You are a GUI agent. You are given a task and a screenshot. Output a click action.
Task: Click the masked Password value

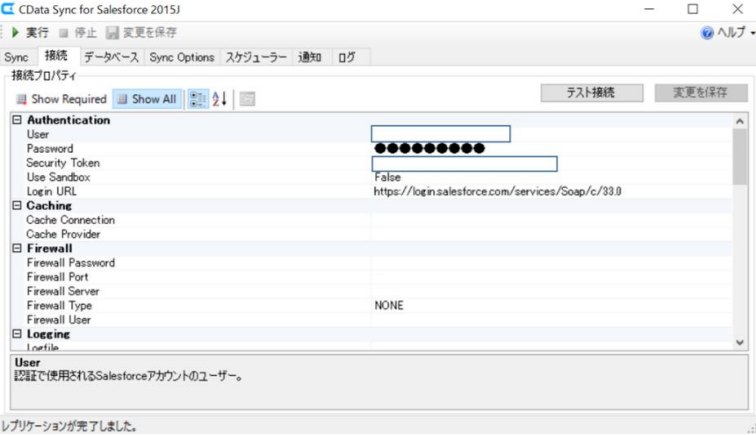tap(429, 149)
